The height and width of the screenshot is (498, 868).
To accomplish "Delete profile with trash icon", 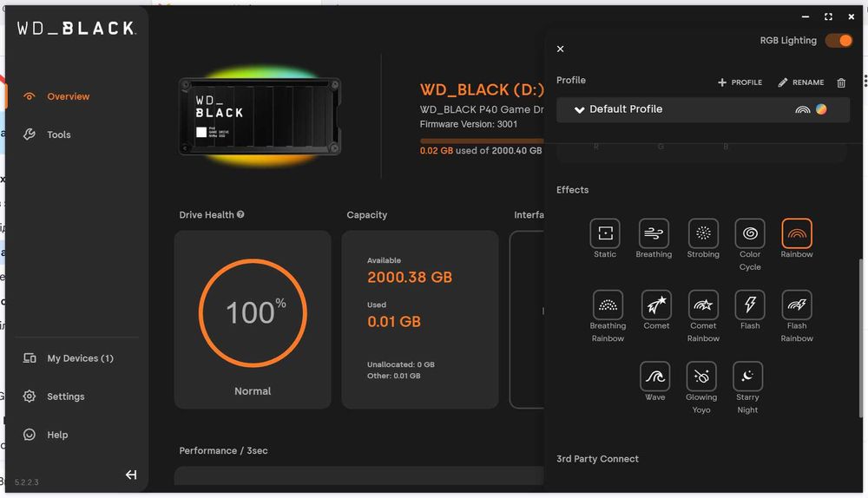I will click(841, 82).
